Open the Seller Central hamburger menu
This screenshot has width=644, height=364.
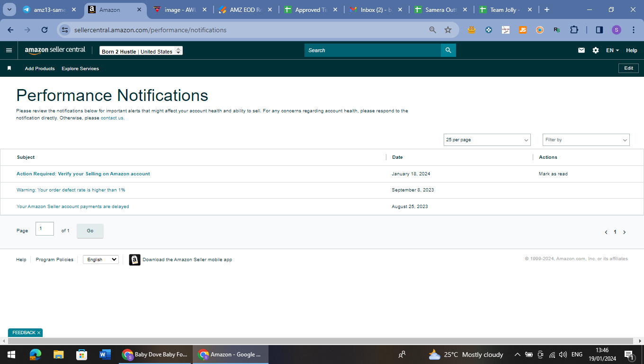pyautogui.click(x=9, y=50)
